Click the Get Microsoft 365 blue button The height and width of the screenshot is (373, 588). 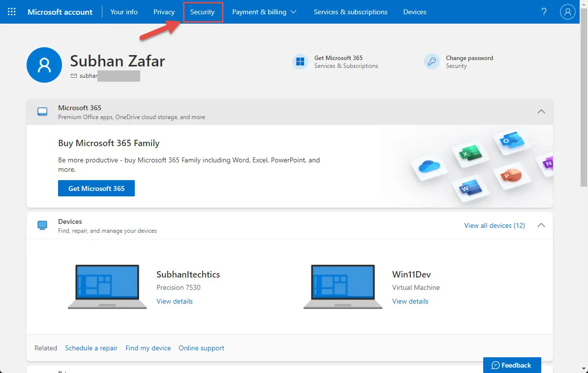(x=96, y=188)
